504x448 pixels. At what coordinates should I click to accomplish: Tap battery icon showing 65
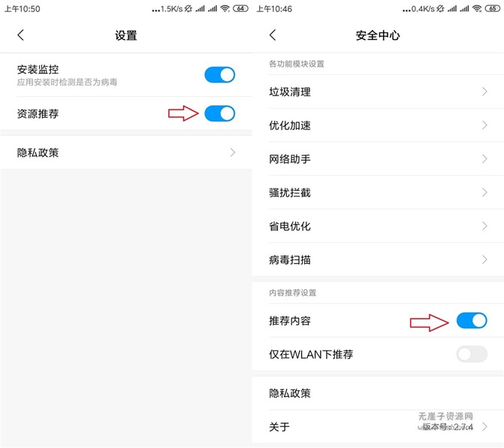[492, 8]
